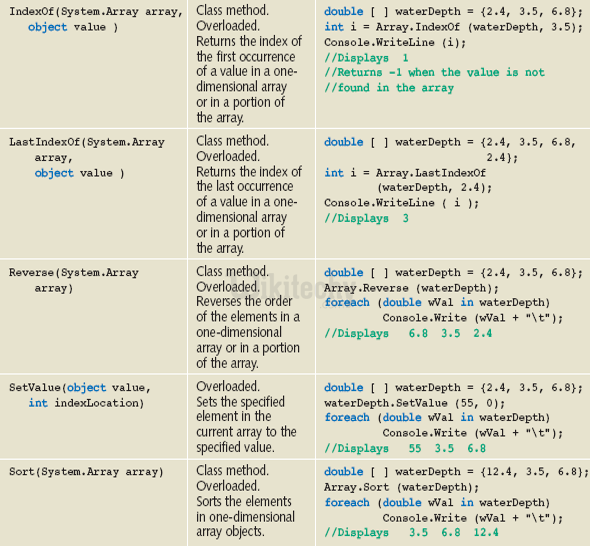This screenshot has height=546, width=590.
Task: Click the SetValue(object value, method signature
Action: pos(80,388)
